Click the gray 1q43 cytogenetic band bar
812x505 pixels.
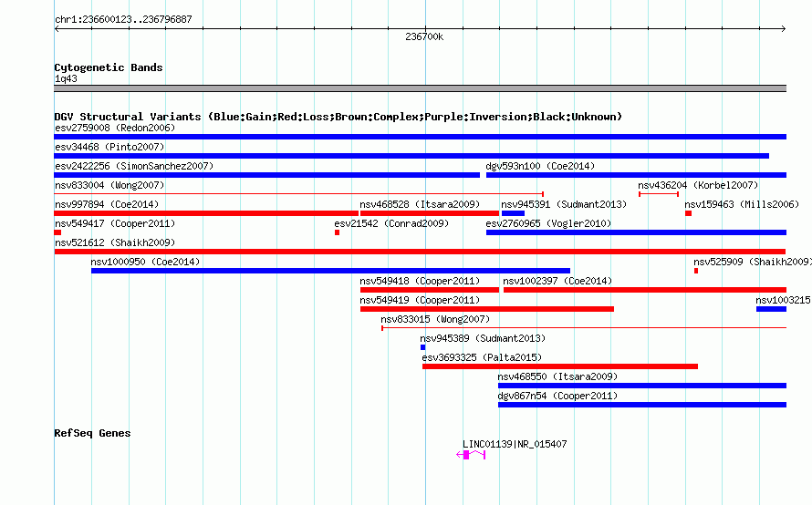pos(420,88)
